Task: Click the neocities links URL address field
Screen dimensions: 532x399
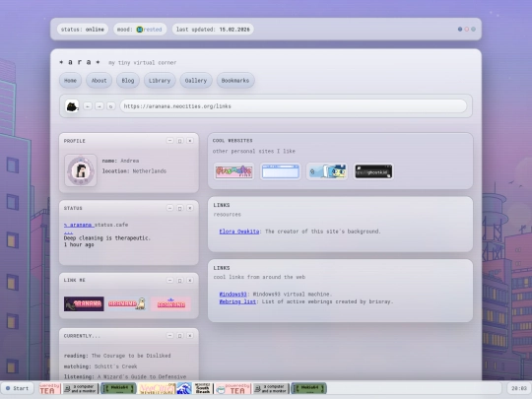Action: pyautogui.click(x=294, y=106)
